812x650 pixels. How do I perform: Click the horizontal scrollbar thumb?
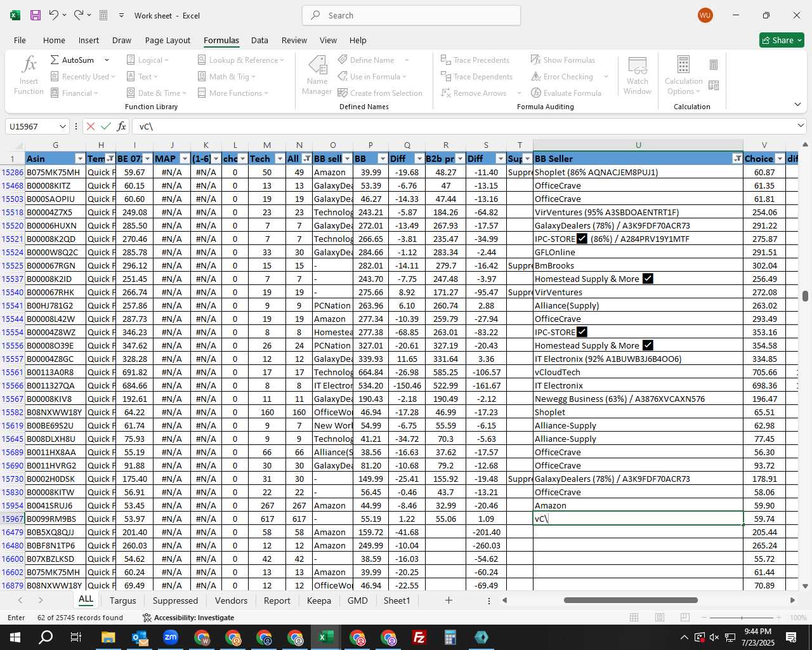(x=631, y=600)
